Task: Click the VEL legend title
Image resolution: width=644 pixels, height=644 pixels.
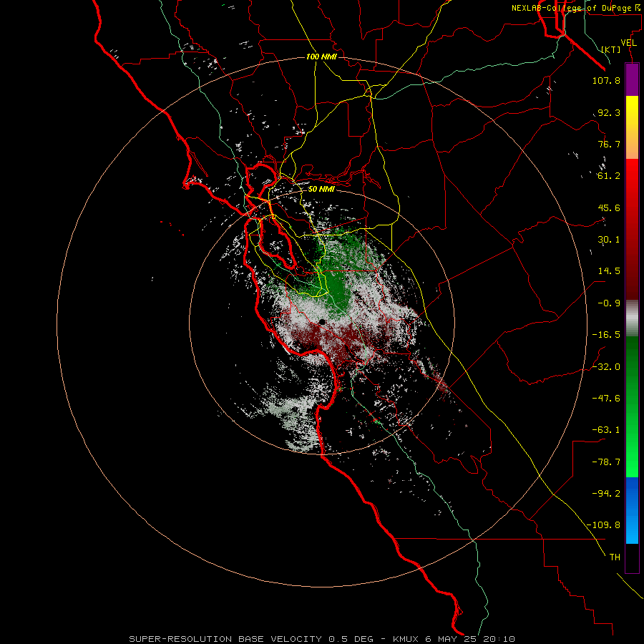Action: pyautogui.click(x=629, y=43)
